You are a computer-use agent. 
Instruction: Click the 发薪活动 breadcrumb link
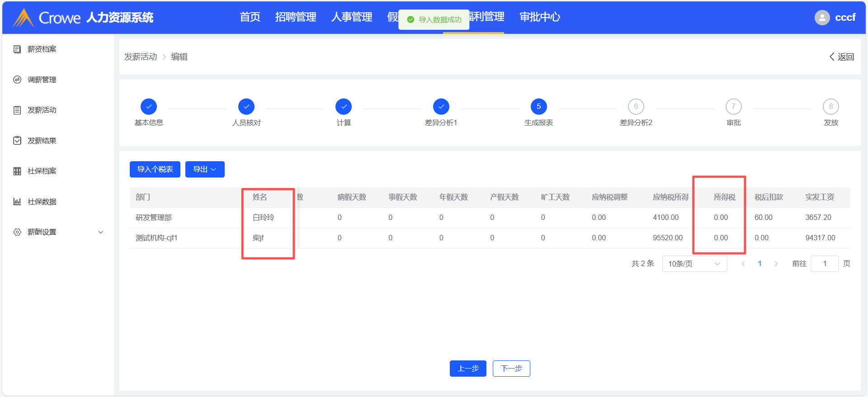pos(141,57)
